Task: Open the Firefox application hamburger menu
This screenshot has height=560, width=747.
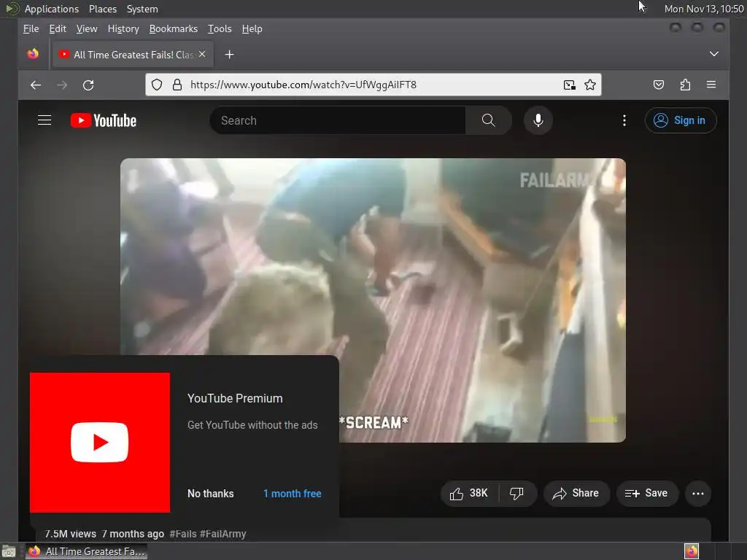Action: coord(711,85)
